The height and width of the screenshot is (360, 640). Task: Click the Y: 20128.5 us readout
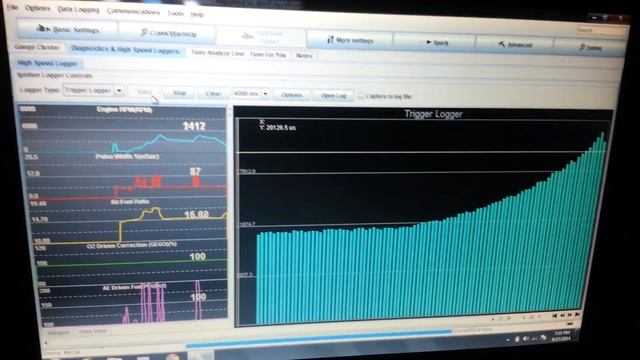278,128
